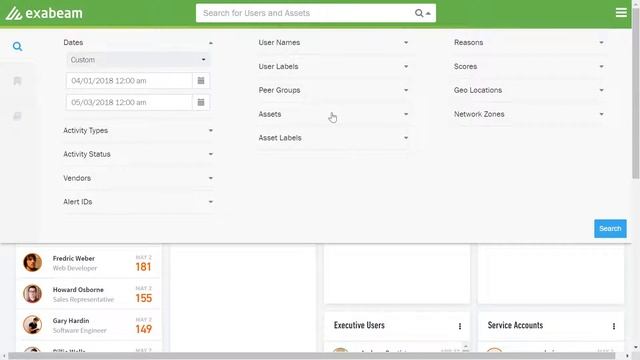Open the Custom date range dropdown

138,60
